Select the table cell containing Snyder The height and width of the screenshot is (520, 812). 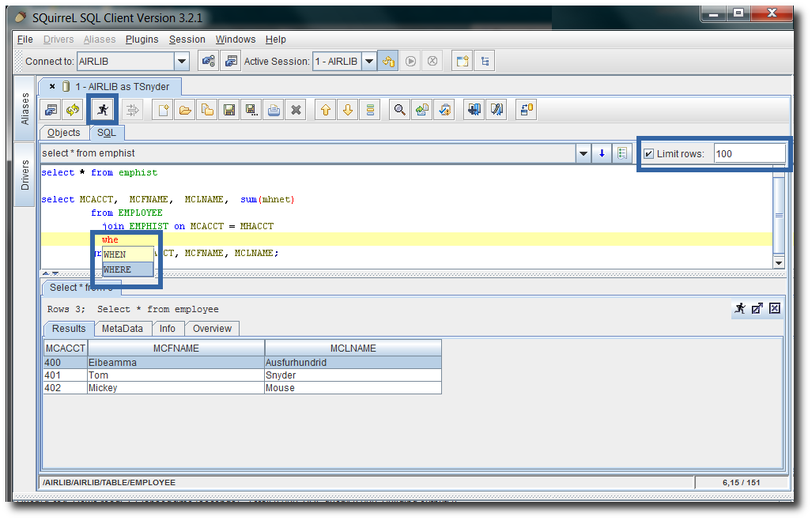(353, 375)
